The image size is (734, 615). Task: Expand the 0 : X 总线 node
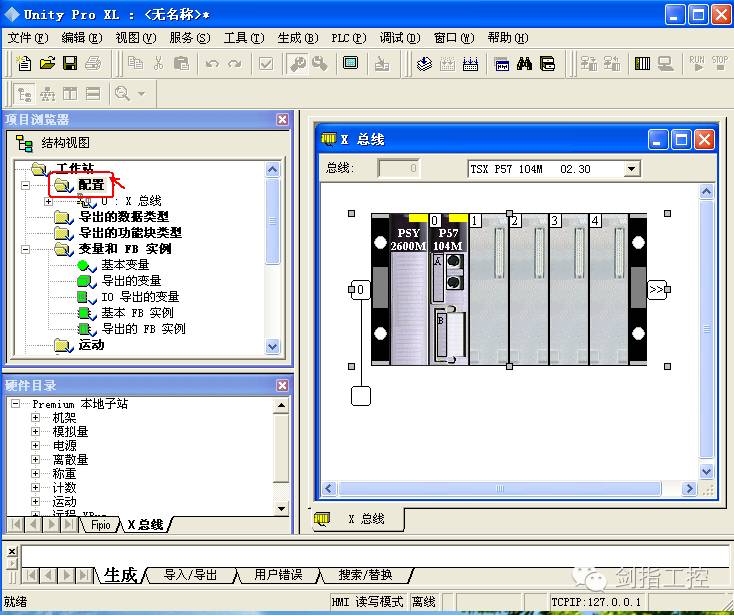(x=49, y=201)
